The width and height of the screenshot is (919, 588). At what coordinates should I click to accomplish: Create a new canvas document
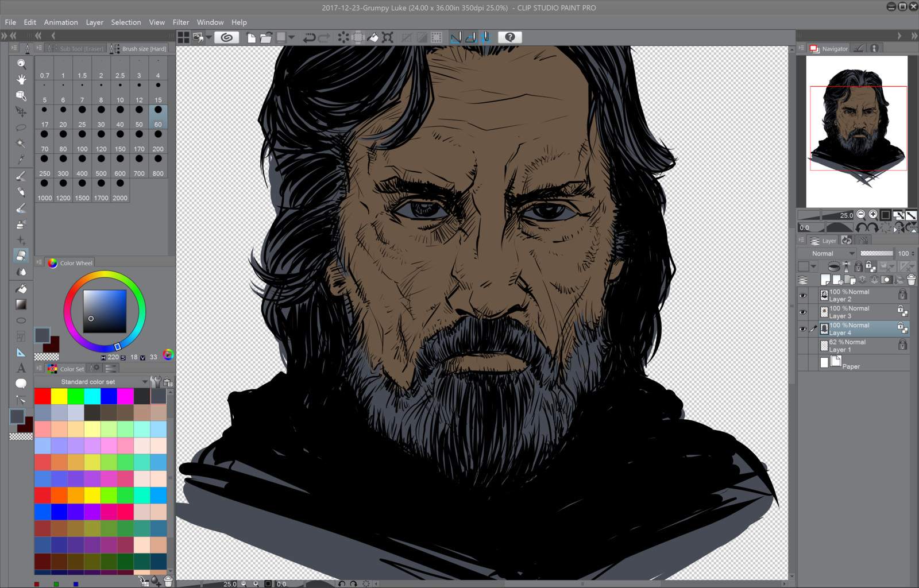(x=252, y=37)
